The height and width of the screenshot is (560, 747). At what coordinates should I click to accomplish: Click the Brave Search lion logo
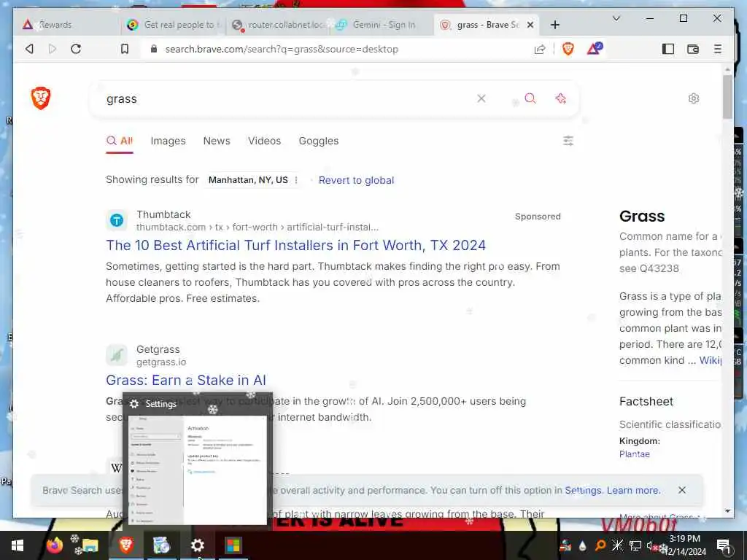tap(41, 98)
